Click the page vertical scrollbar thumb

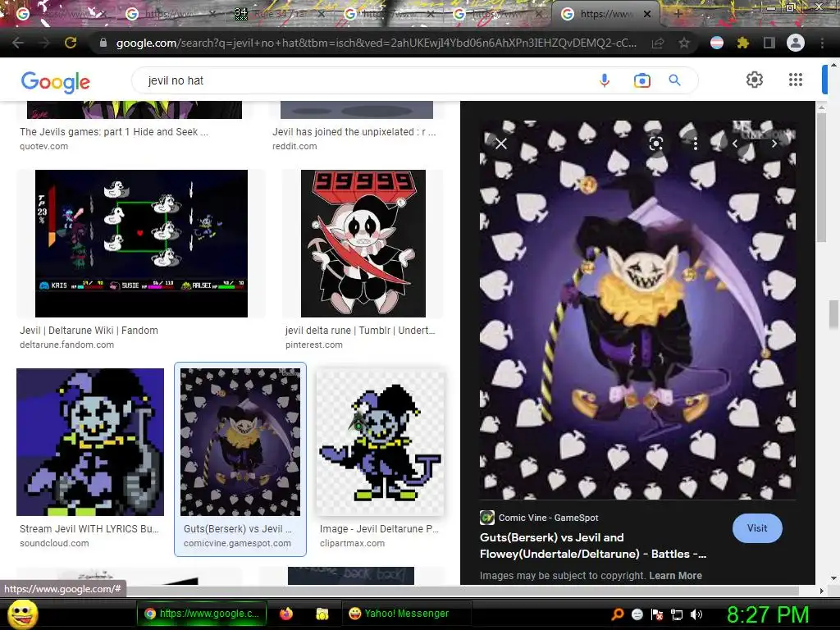833,314
